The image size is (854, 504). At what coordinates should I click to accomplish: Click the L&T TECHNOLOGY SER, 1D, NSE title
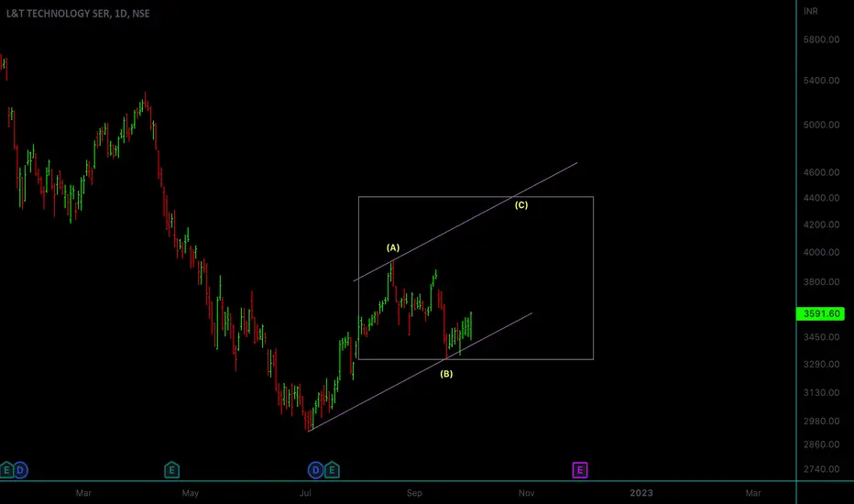pyautogui.click(x=78, y=14)
